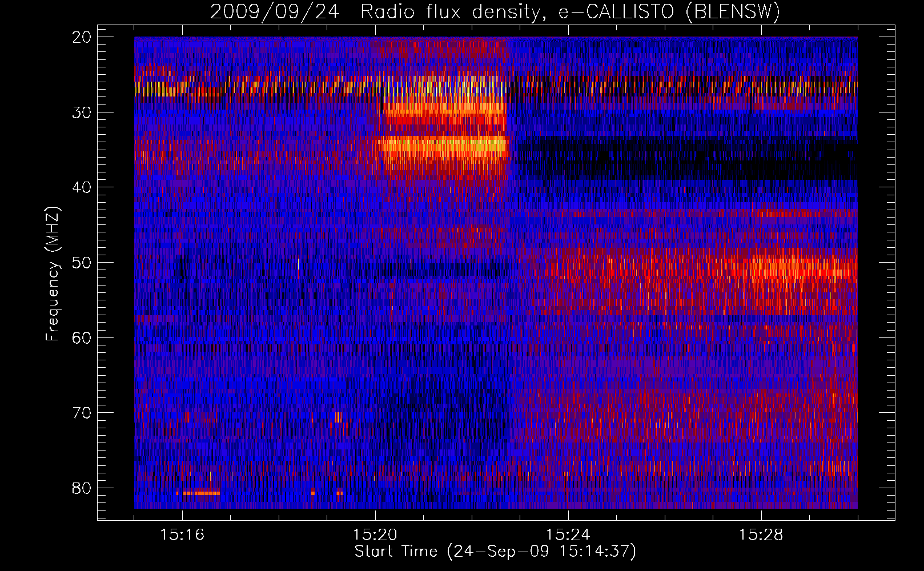Image resolution: width=924 pixels, height=571 pixels.
Task: Click the 40 MHz frequency tick label
Action: tap(82, 187)
